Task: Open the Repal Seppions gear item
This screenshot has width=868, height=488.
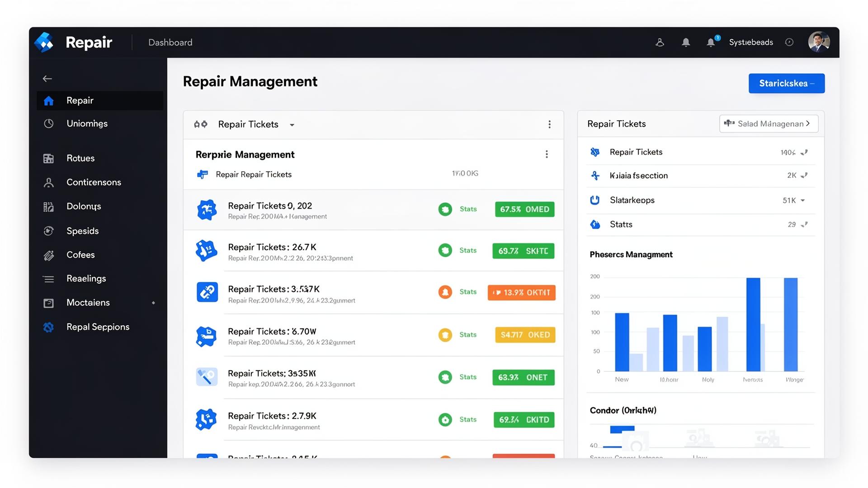Action: tap(48, 327)
